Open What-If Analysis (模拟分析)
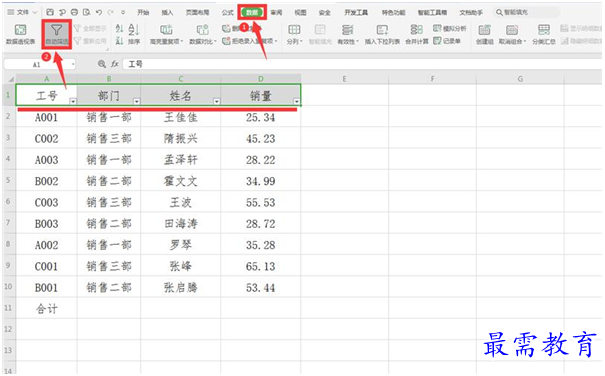 coord(450,29)
